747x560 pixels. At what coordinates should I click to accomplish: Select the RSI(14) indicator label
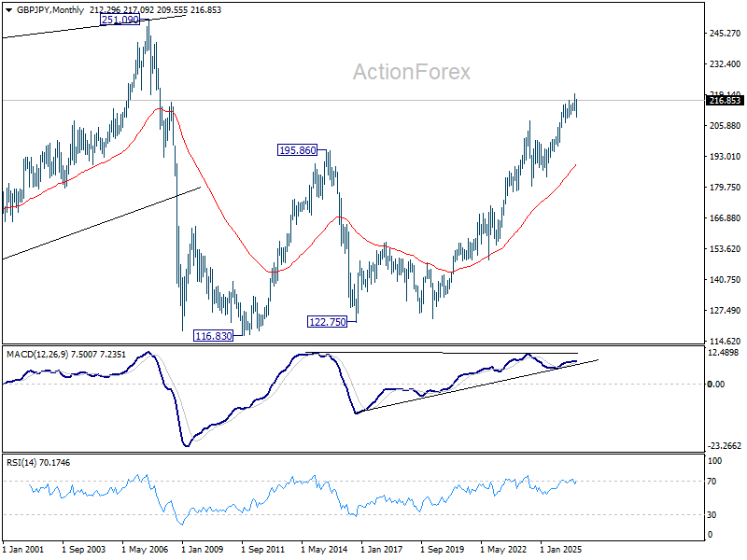click(21, 462)
